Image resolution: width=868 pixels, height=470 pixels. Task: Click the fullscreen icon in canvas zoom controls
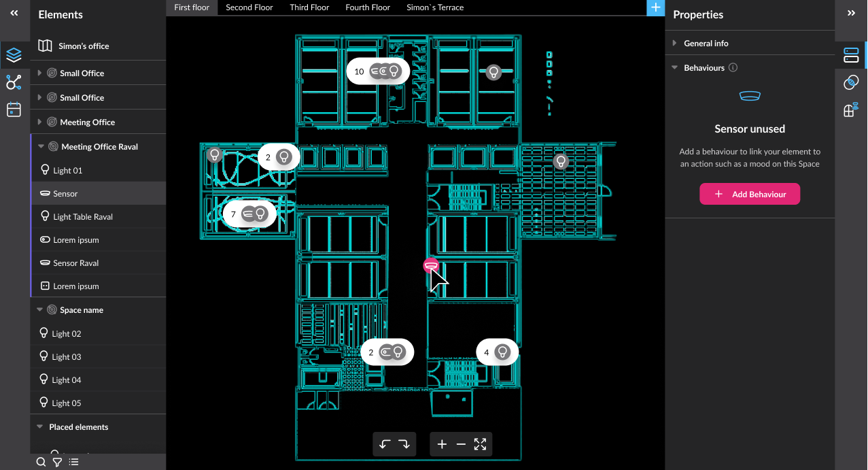[480, 444]
